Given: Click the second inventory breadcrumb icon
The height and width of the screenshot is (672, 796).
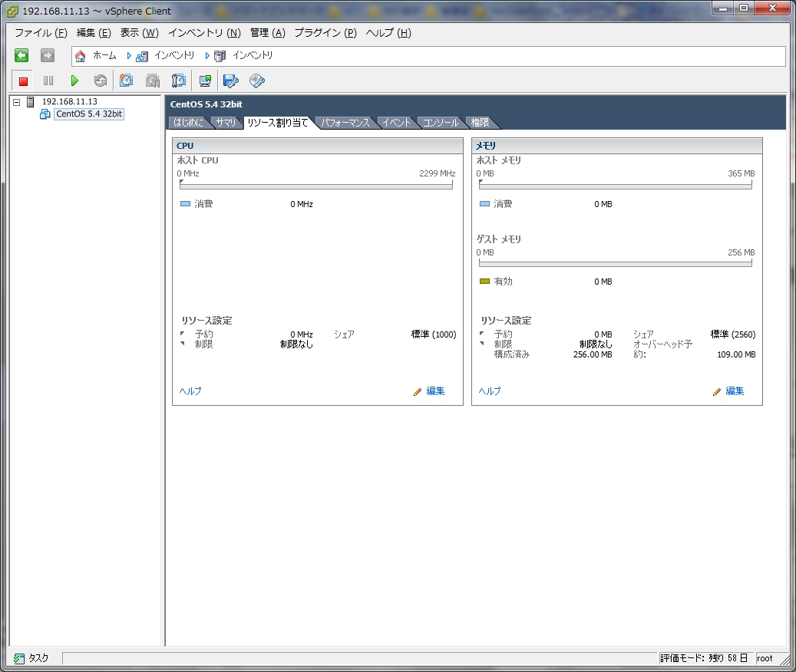Looking at the screenshot, I should tap(220, 56).
